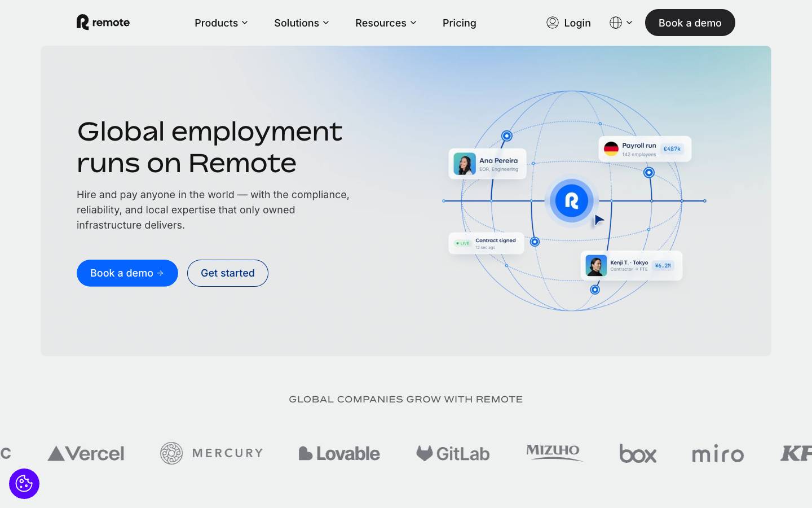Click the blue Book a demo hero button
The width and height of the screenshot is (812, 508).
pyautogui.click(x=127, y=273)
